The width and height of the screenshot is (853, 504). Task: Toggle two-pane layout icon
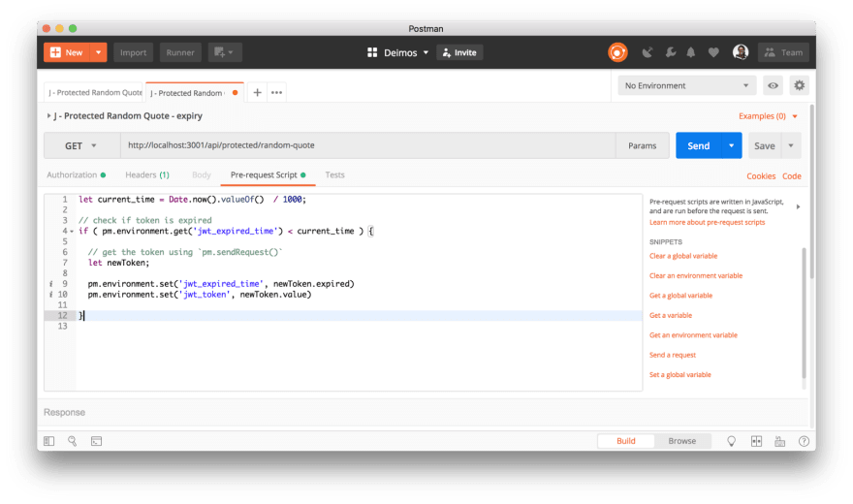756,441
